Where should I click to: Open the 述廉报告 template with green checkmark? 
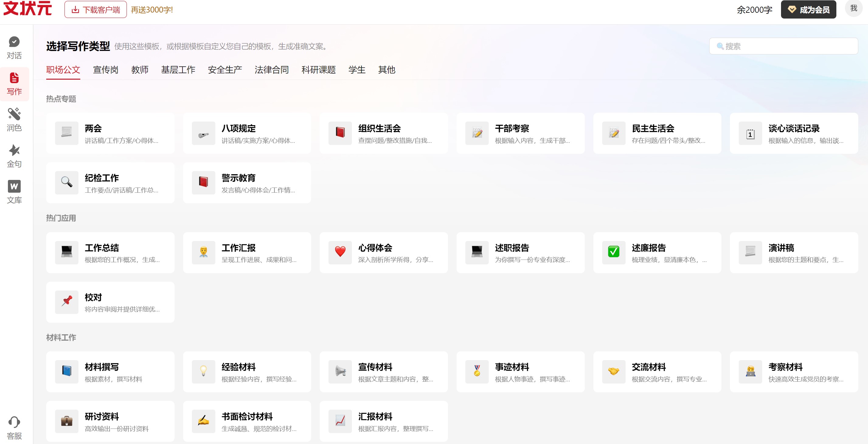(x=658, y=253)
